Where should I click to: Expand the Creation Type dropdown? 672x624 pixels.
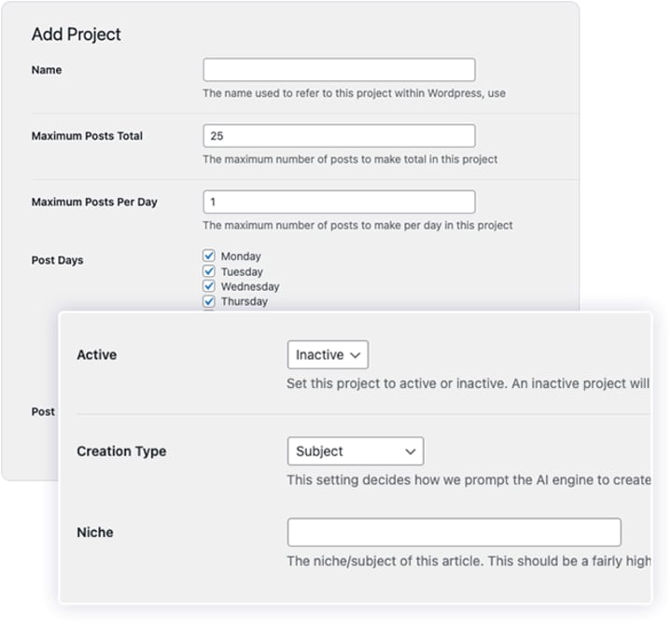coord(355,451)
